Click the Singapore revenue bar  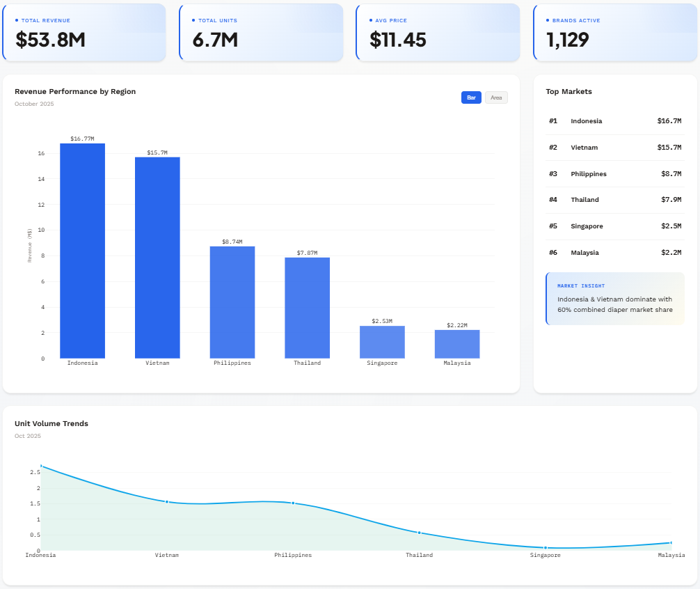382,342
